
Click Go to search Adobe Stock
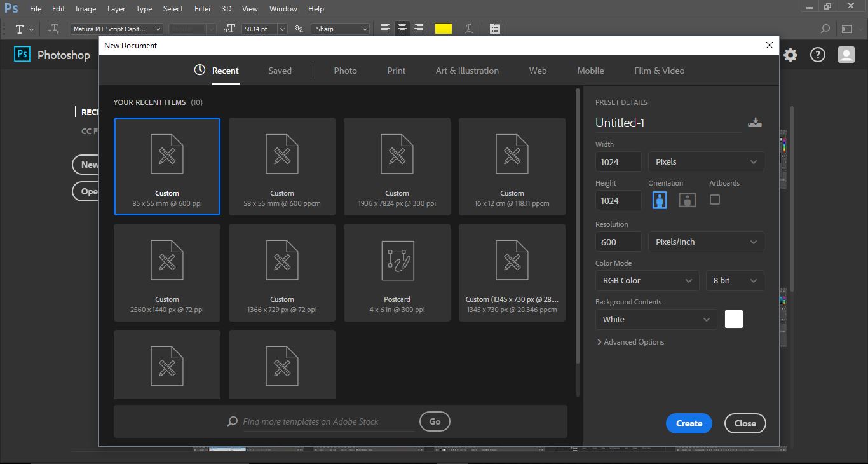(x=435, y=421)
